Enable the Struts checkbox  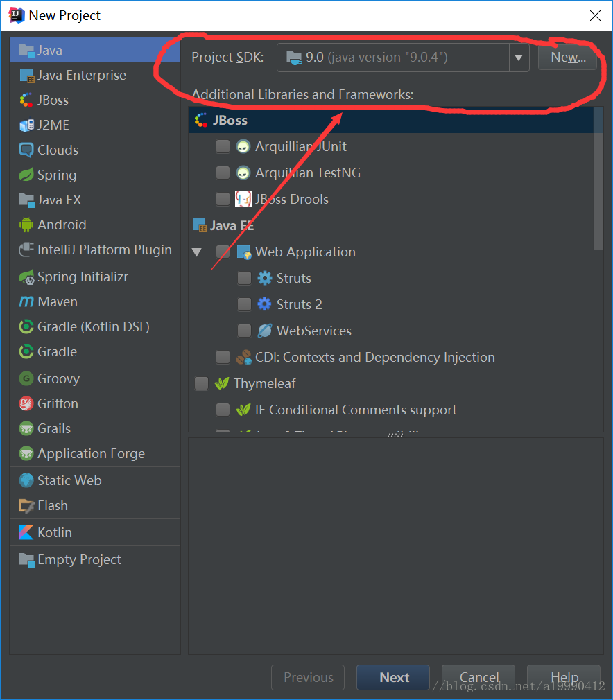coord(244,278)
